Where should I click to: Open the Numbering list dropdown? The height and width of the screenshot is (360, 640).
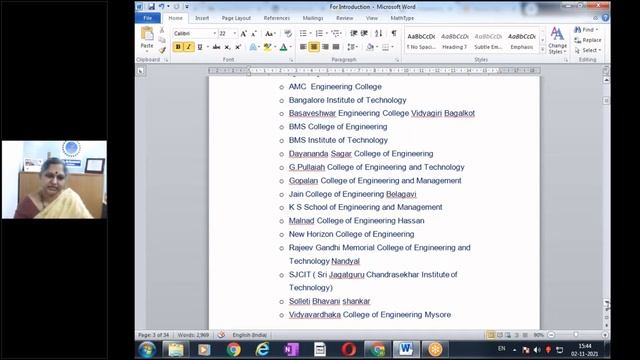(x=327, y=33)
